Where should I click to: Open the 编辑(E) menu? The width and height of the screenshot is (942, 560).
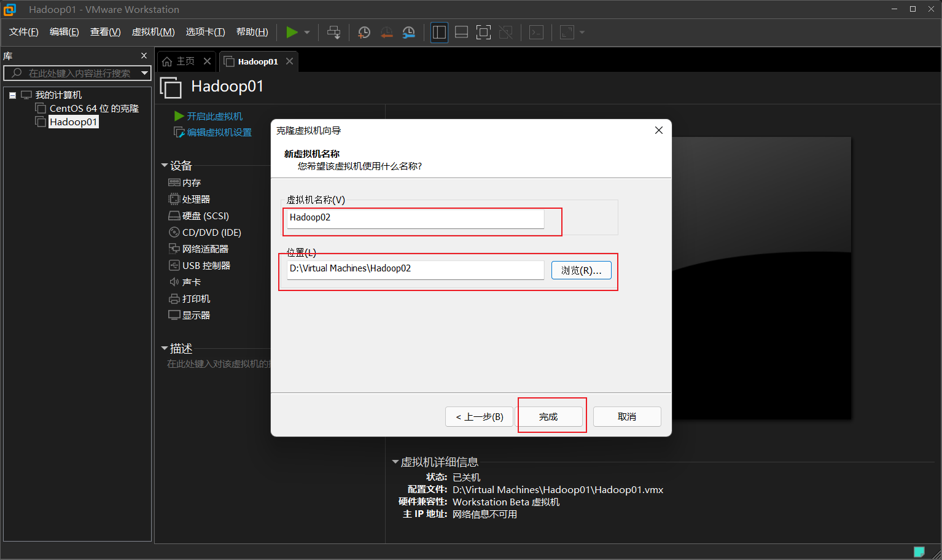[64, 32]
